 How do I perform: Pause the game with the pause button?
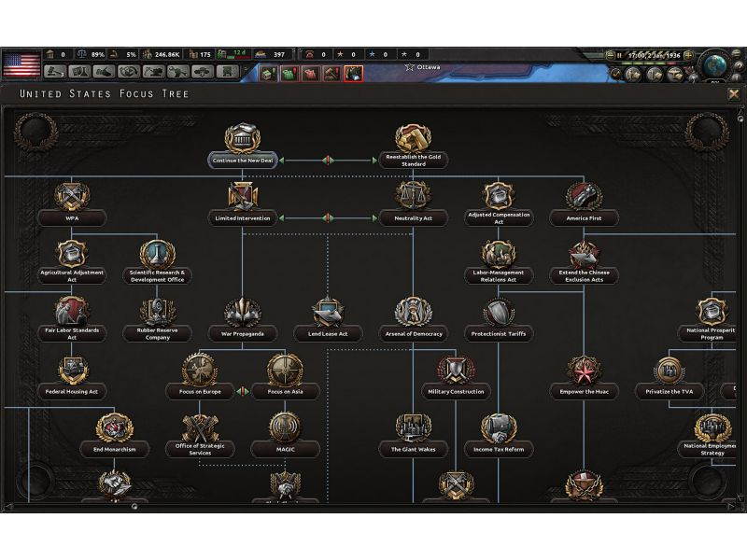tap(619, 54)
